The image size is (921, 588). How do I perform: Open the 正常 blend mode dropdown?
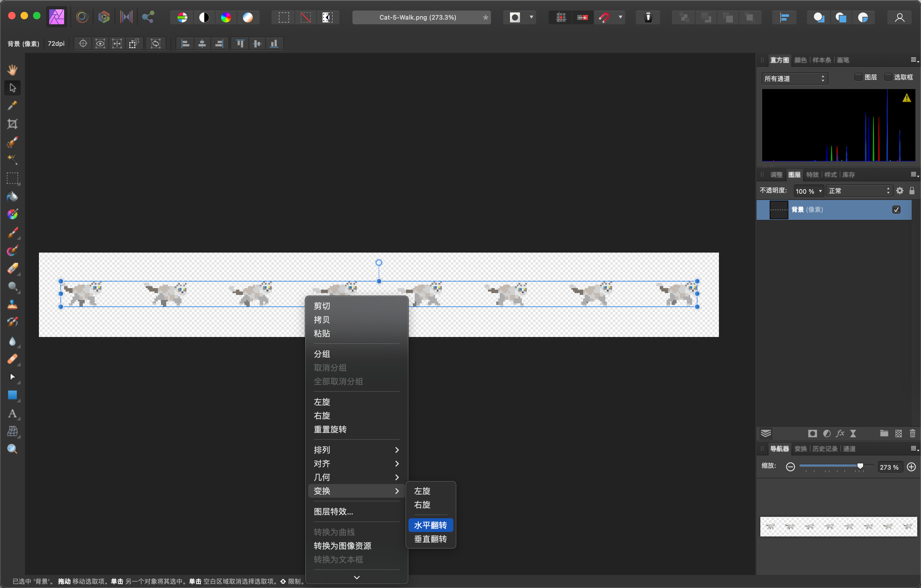(x=859, y=191)
